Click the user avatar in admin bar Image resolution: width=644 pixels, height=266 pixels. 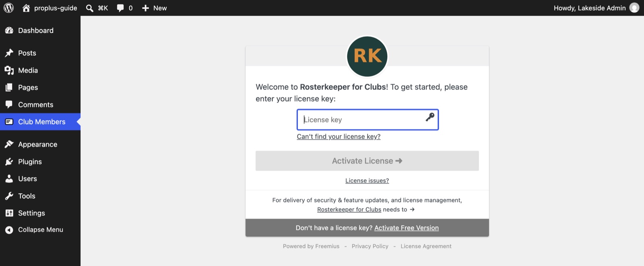click(634, 8)
